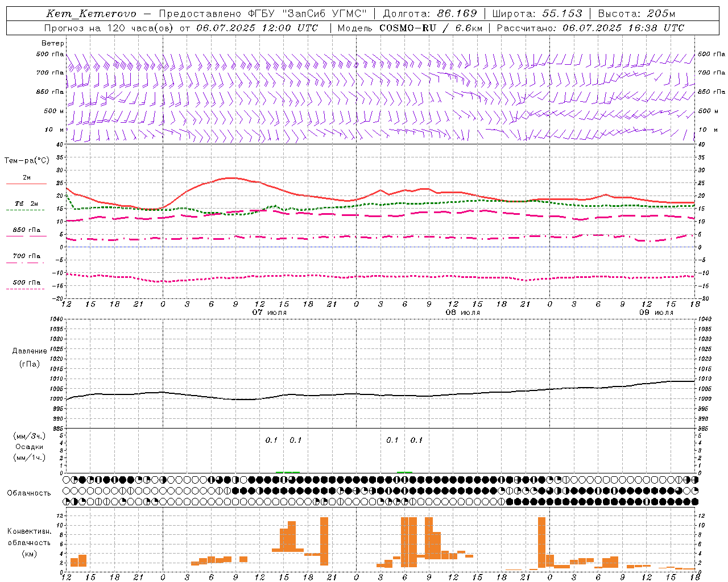Click the 500 м level label left of wind panel

54,111
